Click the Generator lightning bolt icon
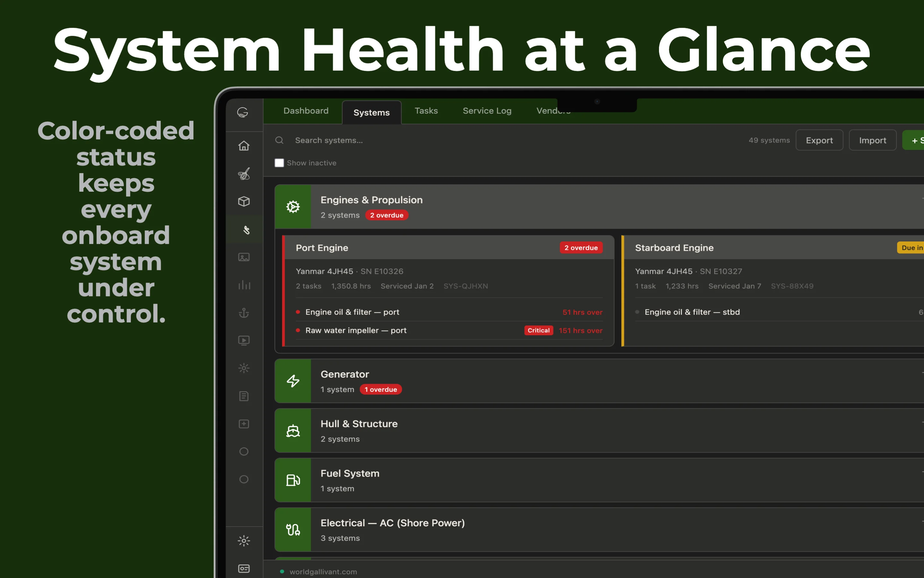 293,381
